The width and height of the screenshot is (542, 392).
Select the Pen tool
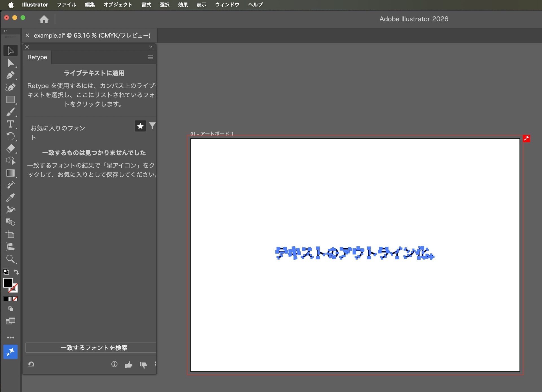[x=10, y=75]
